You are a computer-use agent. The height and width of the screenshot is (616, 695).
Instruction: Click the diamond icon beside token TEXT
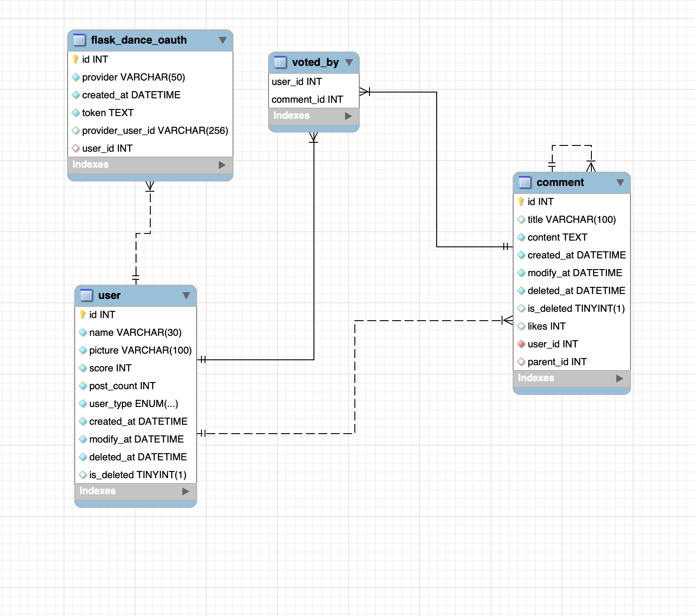[x=76, y=113]
